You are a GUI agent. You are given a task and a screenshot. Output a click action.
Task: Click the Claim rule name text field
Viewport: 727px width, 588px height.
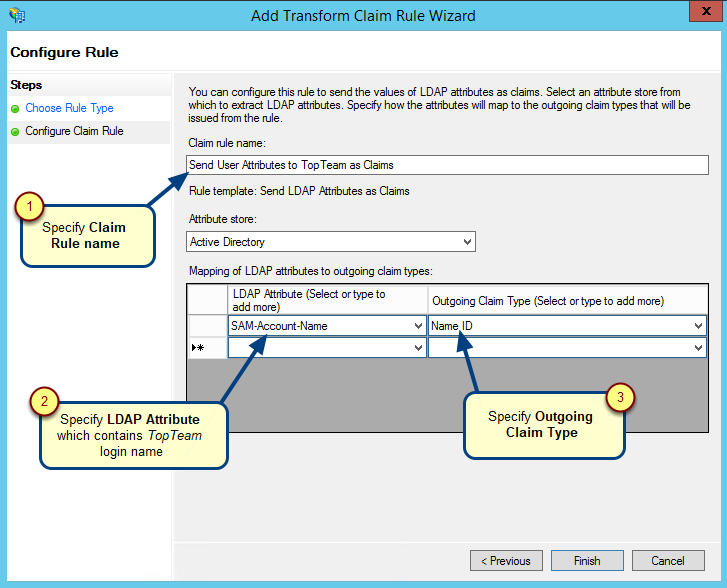click(x=447, y=165)
